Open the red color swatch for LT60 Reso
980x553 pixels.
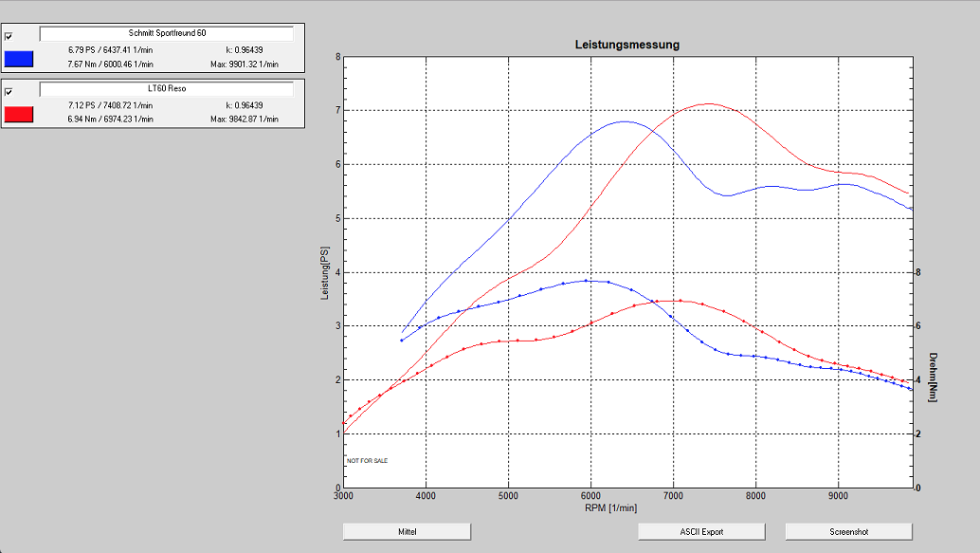point(19,114)
